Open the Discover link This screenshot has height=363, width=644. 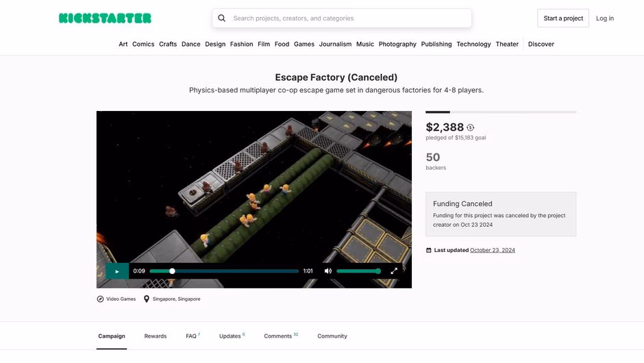(x=541, y=44)
